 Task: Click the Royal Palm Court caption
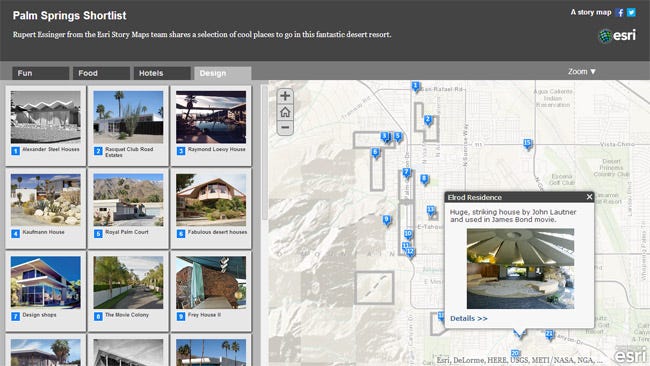pos(127,232)
